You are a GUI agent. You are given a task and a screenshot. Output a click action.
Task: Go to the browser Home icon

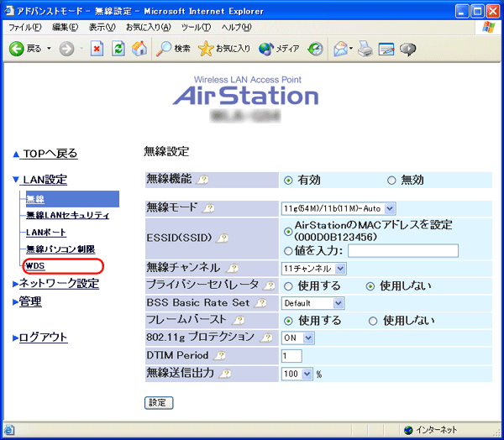[x=139, y=49]
